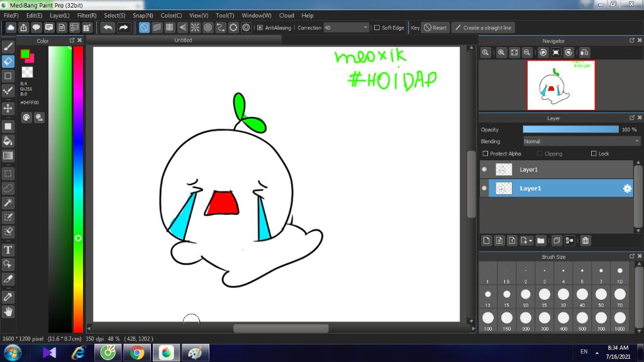Viewport: 644px width, 362px height.
Task: Open the Blending mode dropdown
Action: [x=581, y=141]
